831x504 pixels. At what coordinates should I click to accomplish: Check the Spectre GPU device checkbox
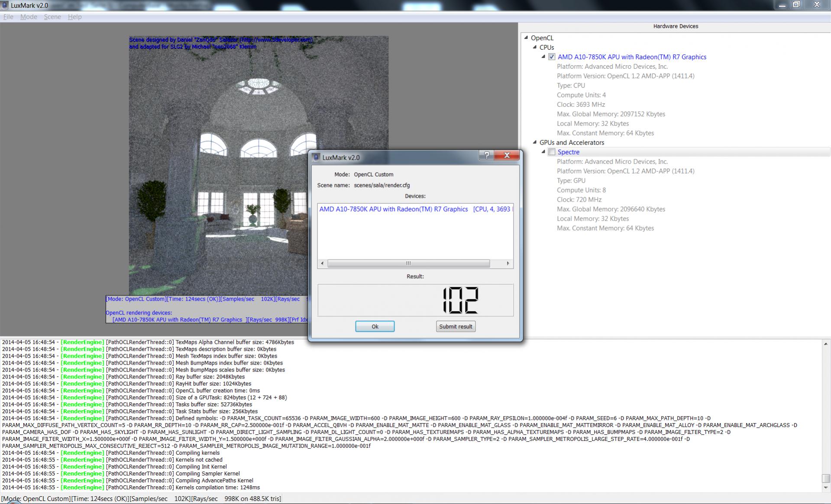pos(552,152)
